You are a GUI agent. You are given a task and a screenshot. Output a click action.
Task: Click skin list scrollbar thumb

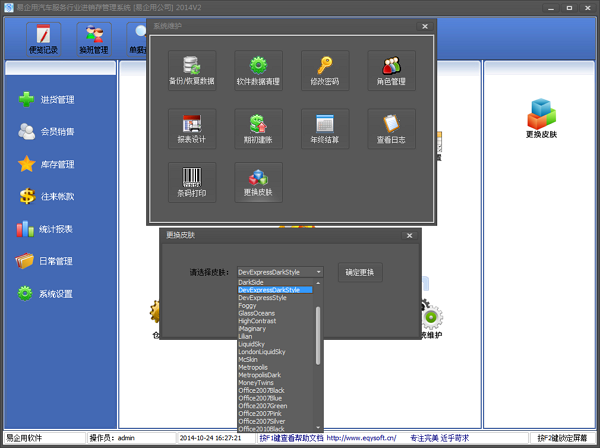point(318,336)
